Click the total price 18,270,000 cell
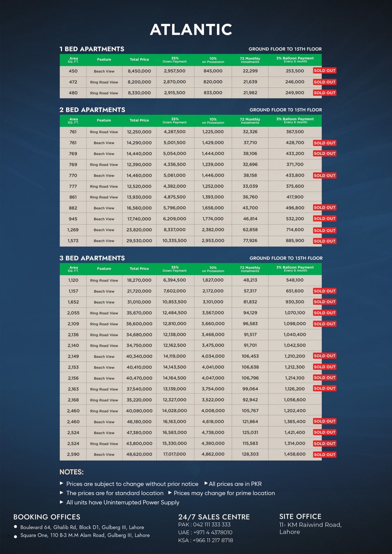The image size is (392, 554). [x=139, y=280]
